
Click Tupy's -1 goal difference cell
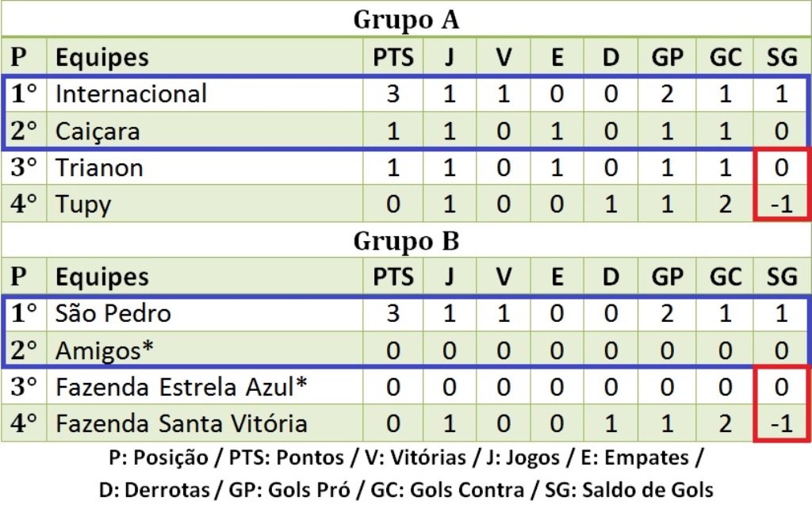tap(782, 204)
